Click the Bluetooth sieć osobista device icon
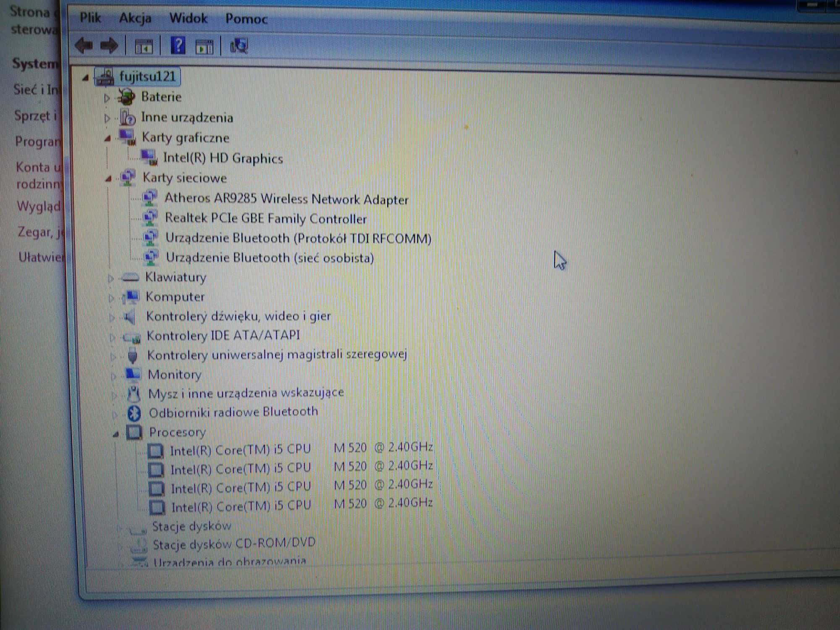This screenshot has height=630, width=840. (152, 257)
